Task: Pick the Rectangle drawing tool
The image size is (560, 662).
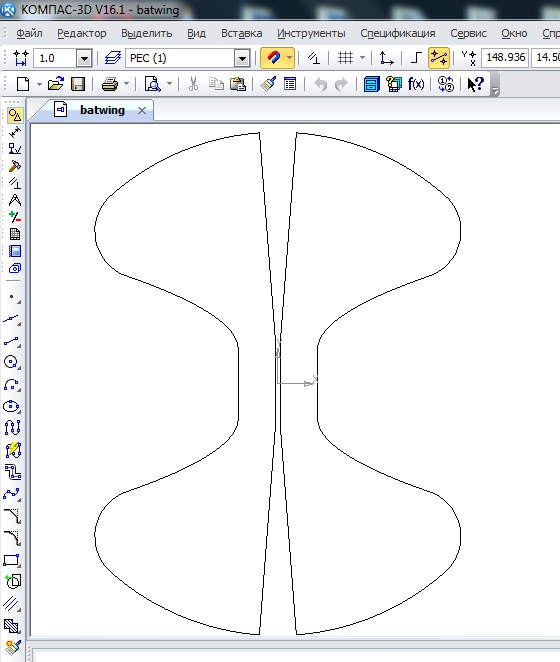Action: tap(12, 560)
